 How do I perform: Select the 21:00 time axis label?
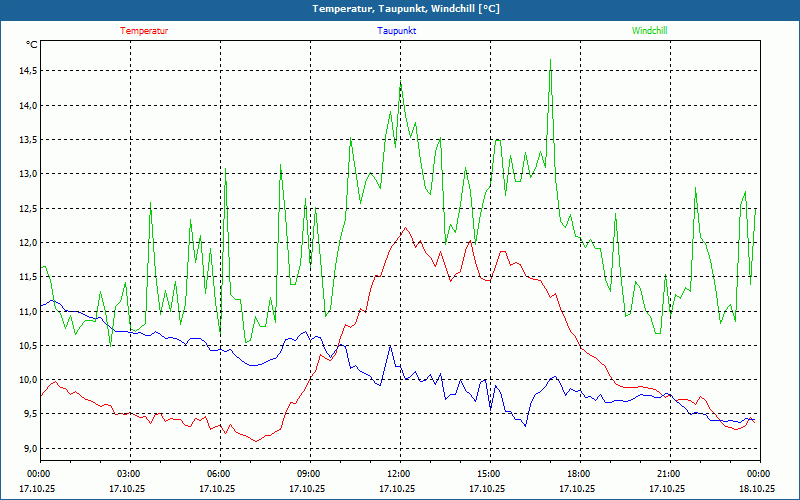(x=669, y=473)
